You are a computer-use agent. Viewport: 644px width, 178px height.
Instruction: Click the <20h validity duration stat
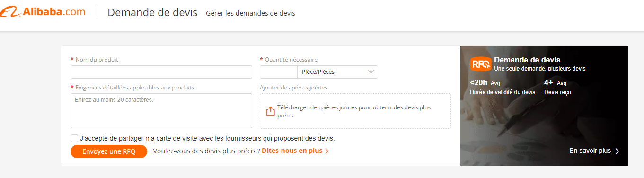click(x=503, y=87)
